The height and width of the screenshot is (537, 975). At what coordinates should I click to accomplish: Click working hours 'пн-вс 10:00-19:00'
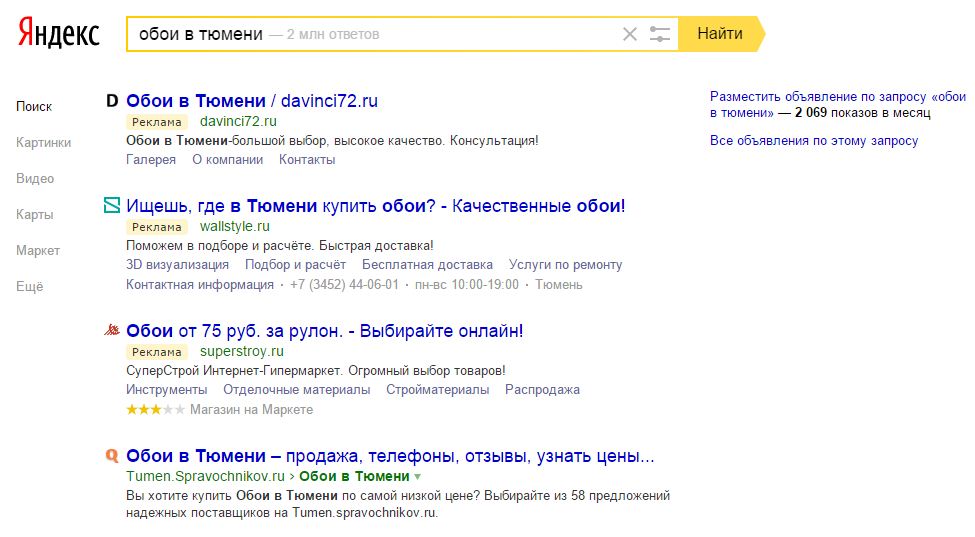click(x=466, y=285)
